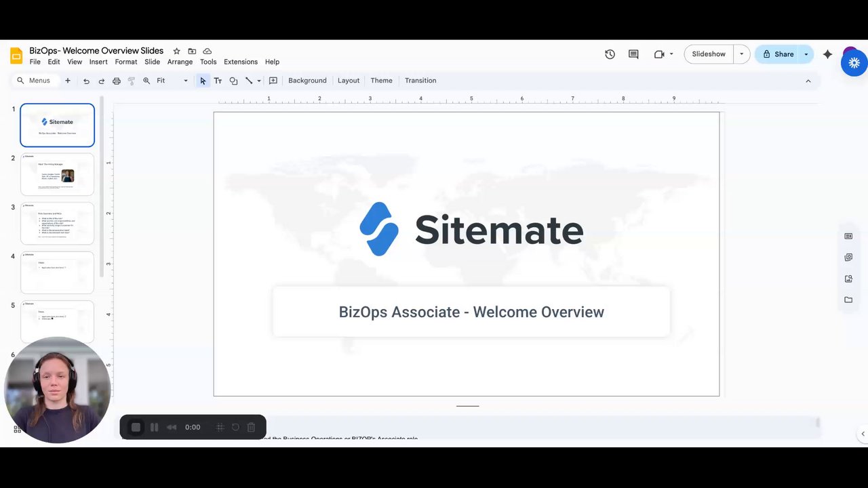Open version history clock icon
Screen dimensions: 868x488
click(610, 54)
